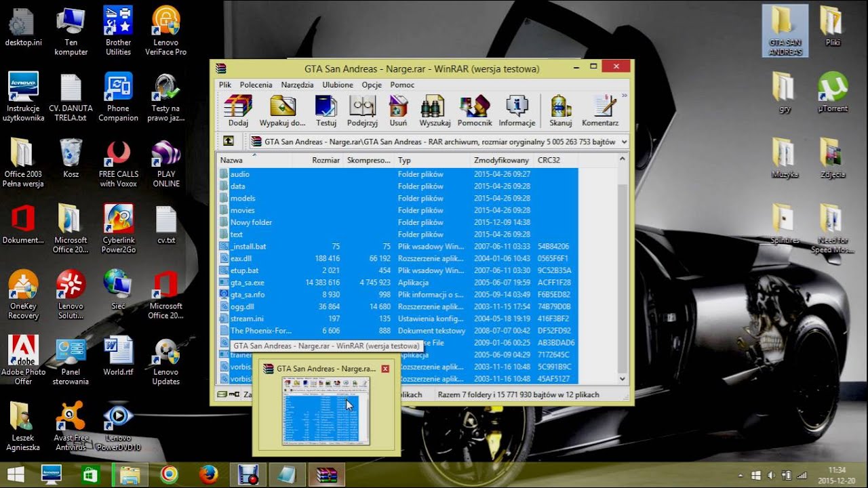The height and width of the screenshot is (488, 868).
Task: Select the stream.ini file row
Action: click(x=398, y=319)
